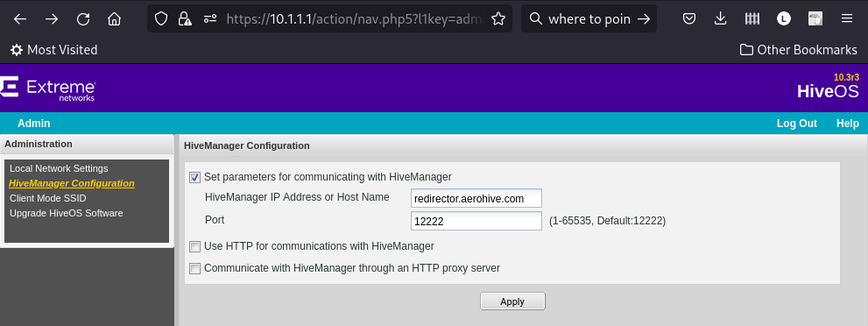Go forward to the next page
868x326 pixels.
tap(52, 18)
